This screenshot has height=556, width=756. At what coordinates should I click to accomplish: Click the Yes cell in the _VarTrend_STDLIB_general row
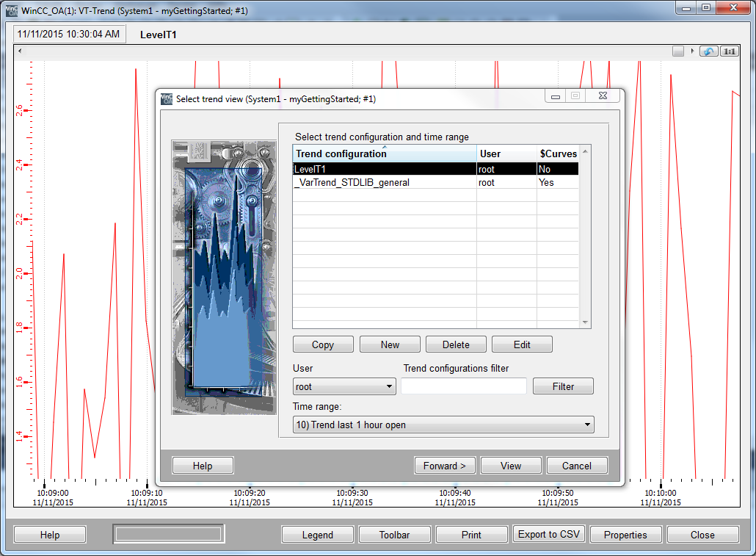[557, 182]
